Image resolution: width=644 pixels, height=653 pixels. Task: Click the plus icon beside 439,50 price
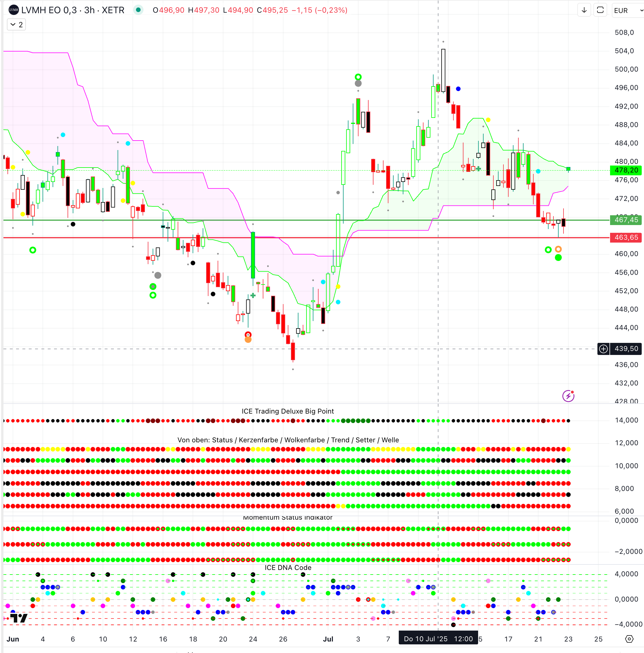603,349
